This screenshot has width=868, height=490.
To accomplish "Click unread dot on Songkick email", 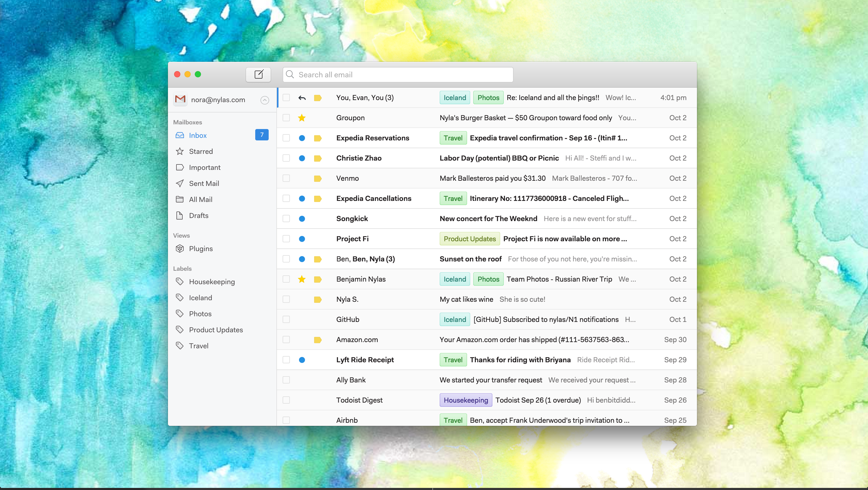I will (x=302, y=219).
